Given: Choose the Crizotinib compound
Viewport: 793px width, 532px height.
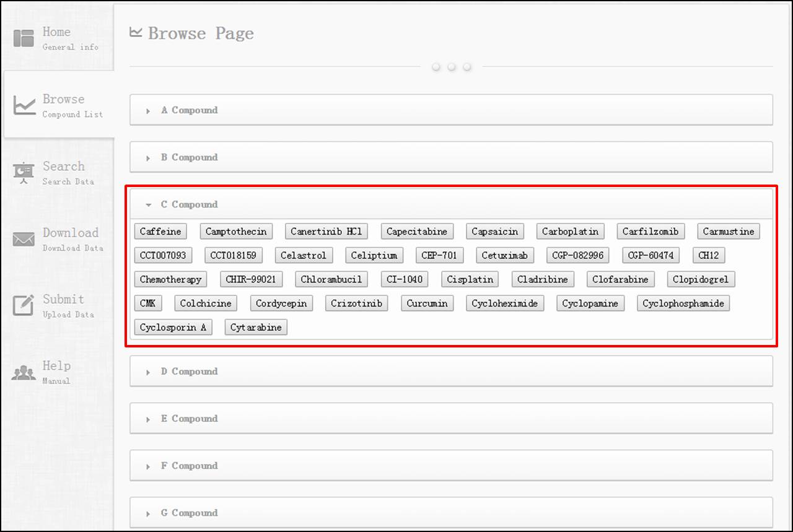Looking at the screenshot, I should pyautogui.click(x=357, y=303).
